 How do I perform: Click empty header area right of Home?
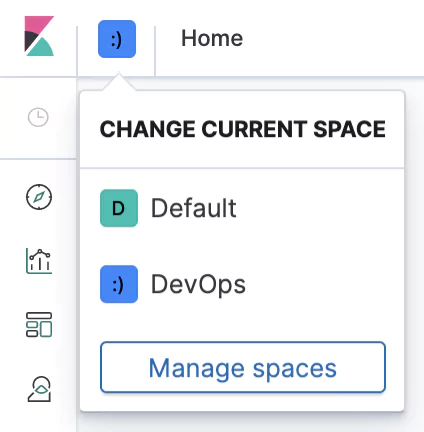pos(333,38)
